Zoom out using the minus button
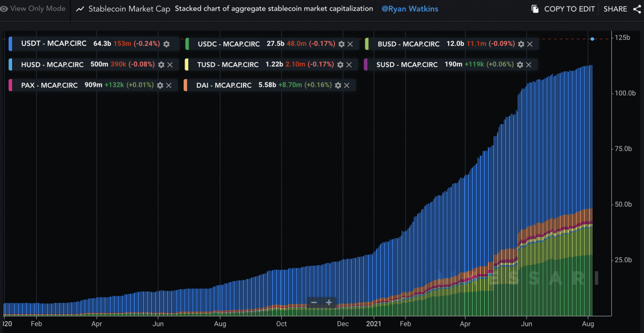Image resolution: width=644 pixels, height=333 pixels. 313,302
